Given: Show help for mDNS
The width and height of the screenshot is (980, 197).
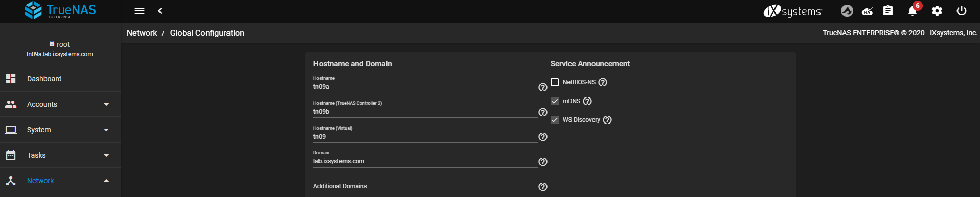Looking at the screenshot, I should (587, 101).
